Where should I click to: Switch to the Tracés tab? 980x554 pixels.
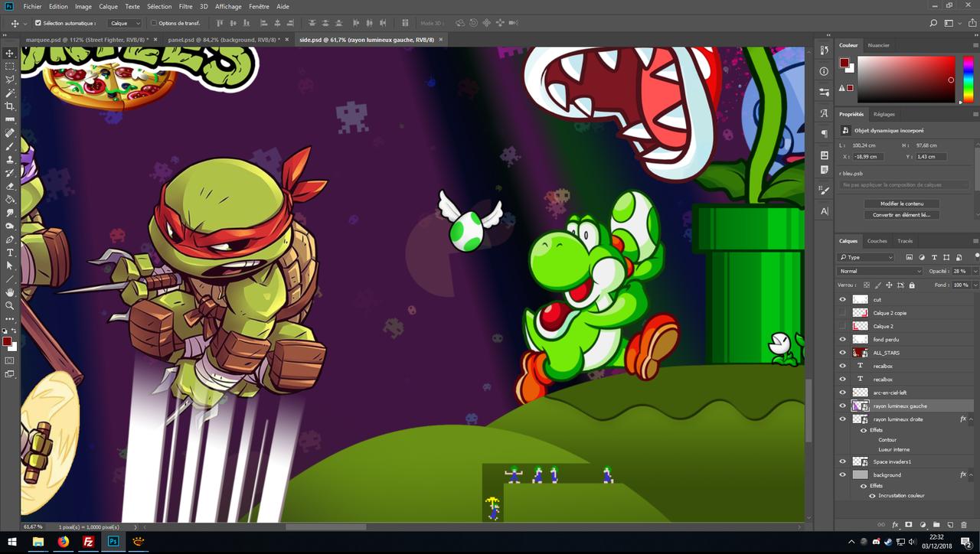tap(905, 241)
